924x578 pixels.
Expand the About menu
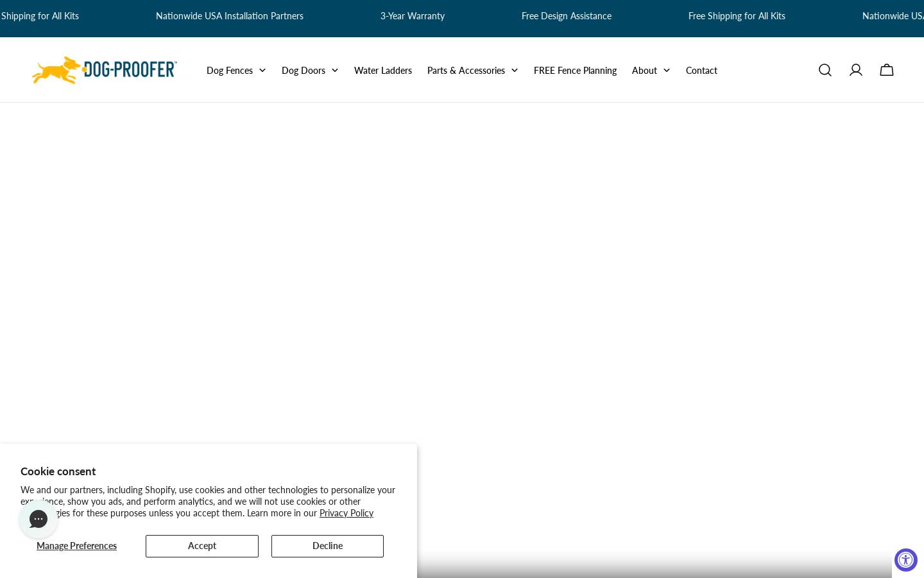[651, 70]
